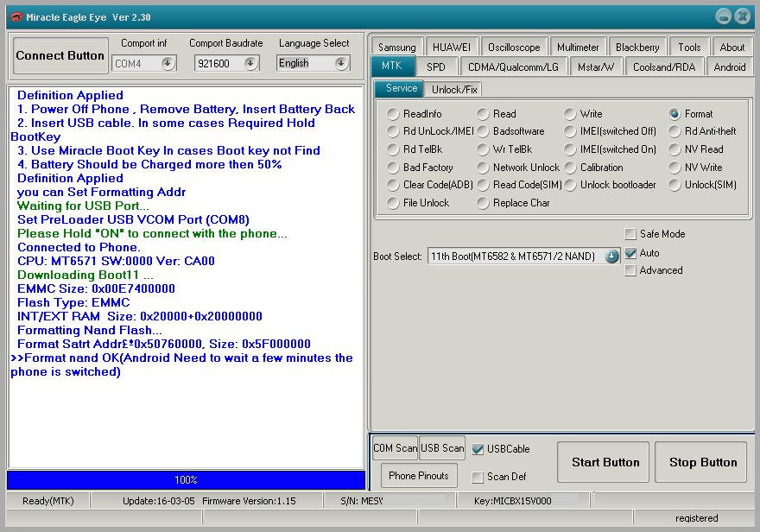Click the Start Button
760x532 pixels.
[603, 462]
